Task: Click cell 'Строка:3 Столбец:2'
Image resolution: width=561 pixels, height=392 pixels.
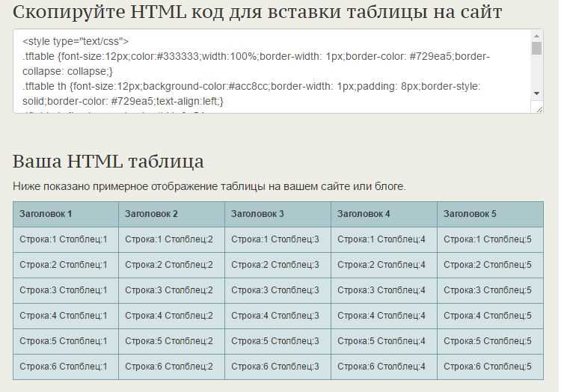Action: [172, 290]
